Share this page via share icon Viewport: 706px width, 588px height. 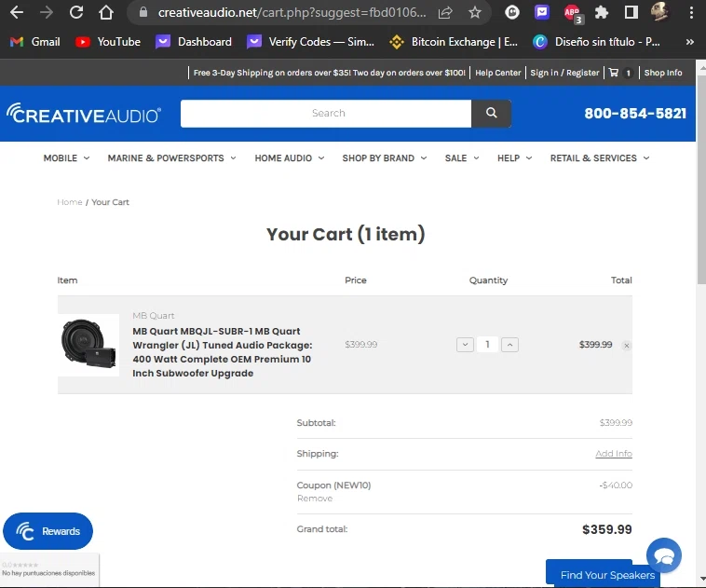(x=445, y=13)
